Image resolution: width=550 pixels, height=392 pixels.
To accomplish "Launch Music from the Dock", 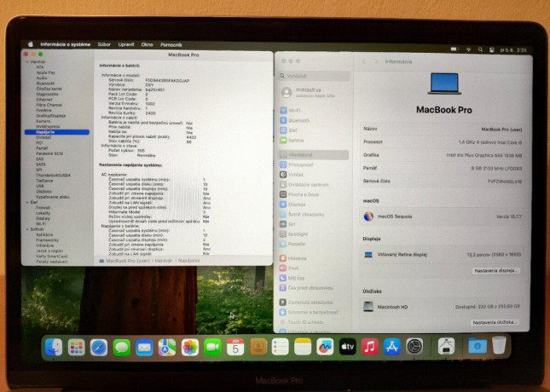I will (370, 348).
